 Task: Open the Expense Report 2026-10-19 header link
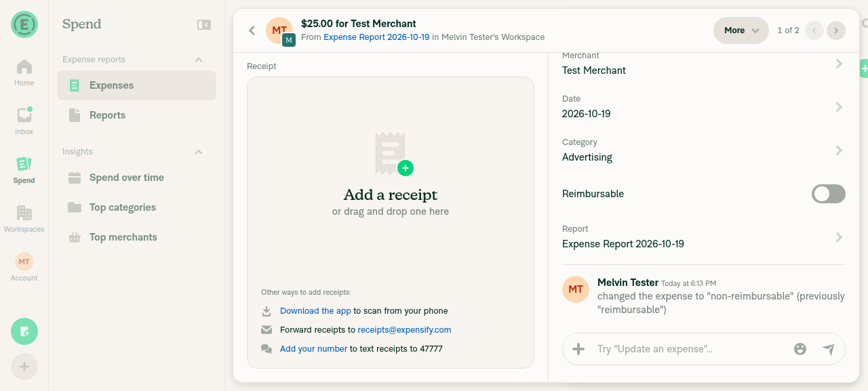click(x=376, y=37)
